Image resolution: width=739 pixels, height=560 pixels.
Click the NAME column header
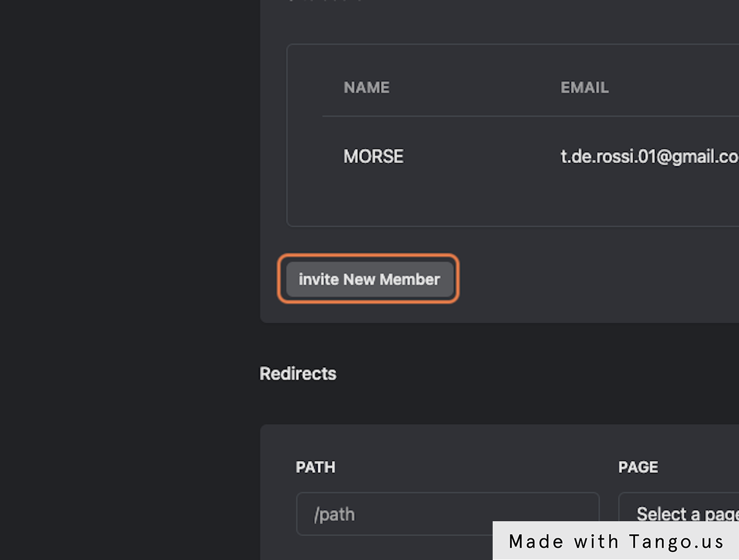point(366,87)
